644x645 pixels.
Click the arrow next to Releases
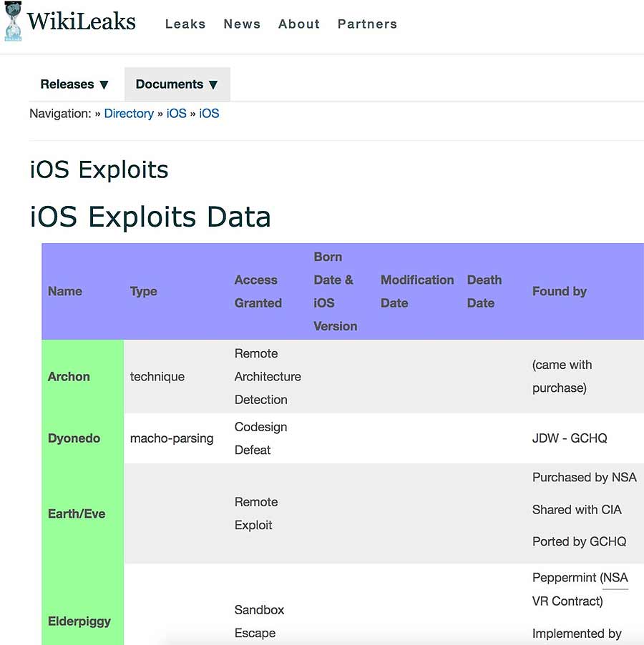(104, 85)
